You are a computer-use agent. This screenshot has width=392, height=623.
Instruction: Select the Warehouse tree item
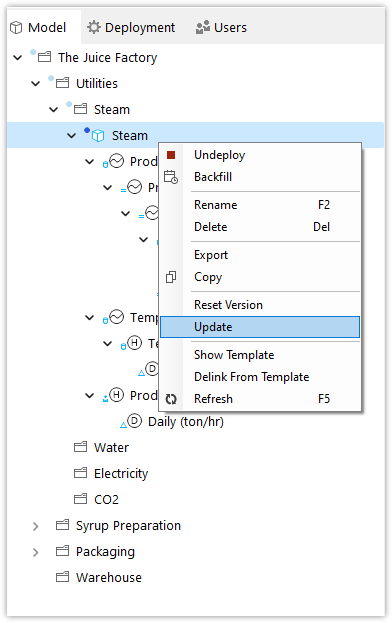coord(109,577)
